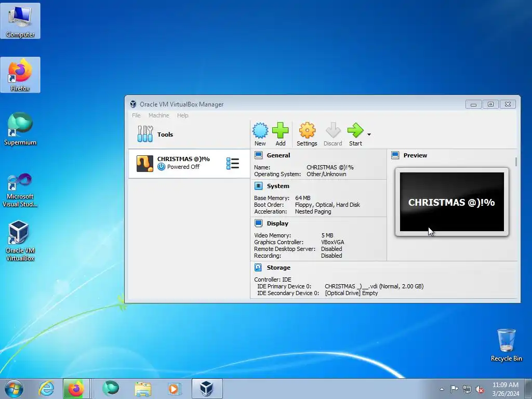Click the network tray icon

[467, 389]
